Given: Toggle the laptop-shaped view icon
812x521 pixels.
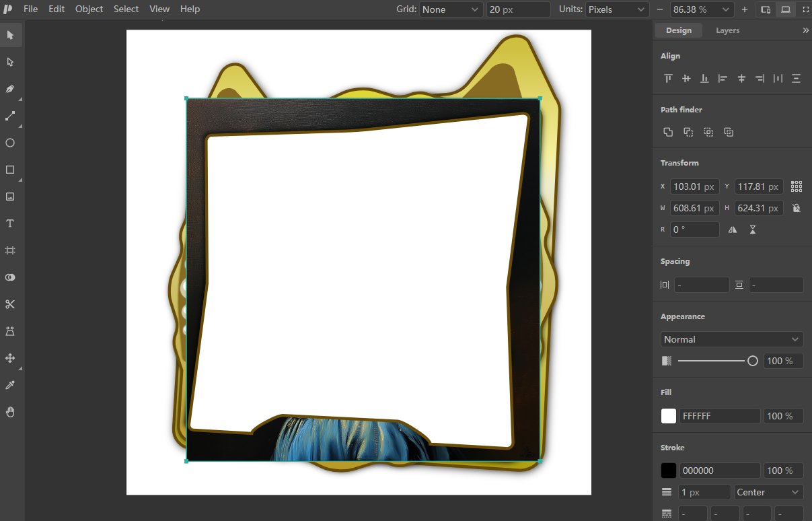Looking at the screenshot, I should [785, 9].
